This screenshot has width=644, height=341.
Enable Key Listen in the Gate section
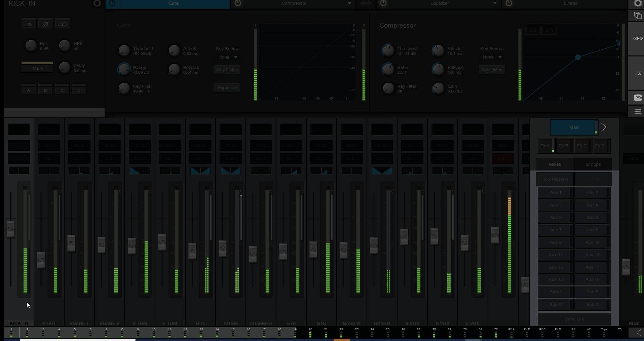(227, 70)
